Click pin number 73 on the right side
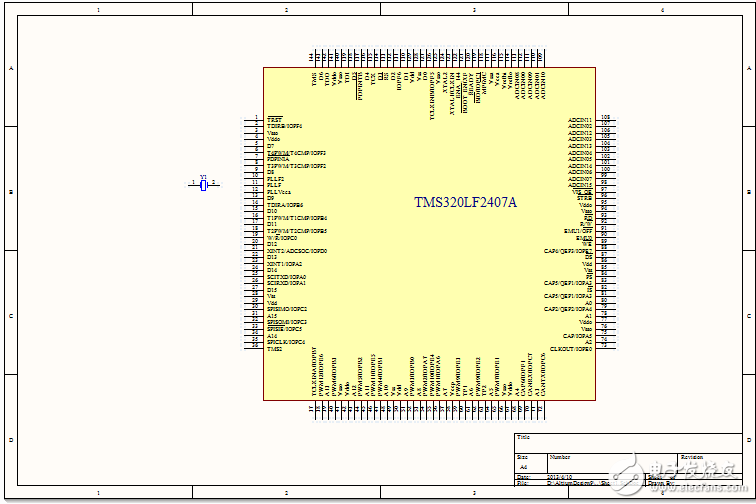756x504 pixels. click(604, 345)
